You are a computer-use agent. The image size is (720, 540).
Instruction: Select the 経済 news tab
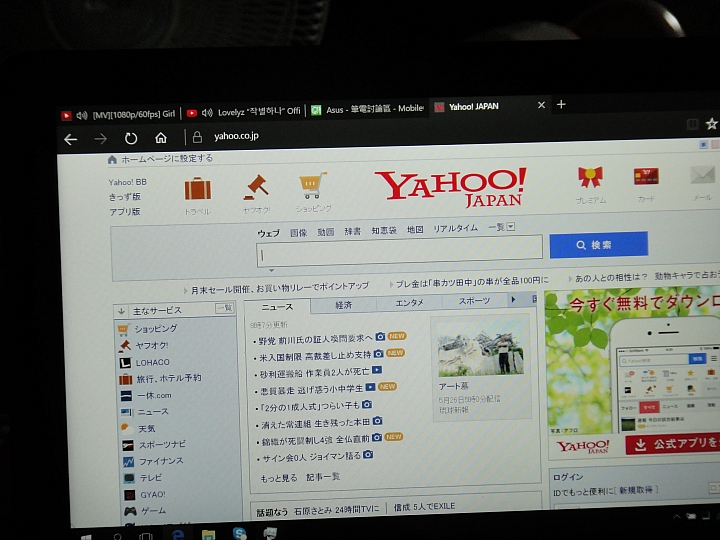coord(343,304)
